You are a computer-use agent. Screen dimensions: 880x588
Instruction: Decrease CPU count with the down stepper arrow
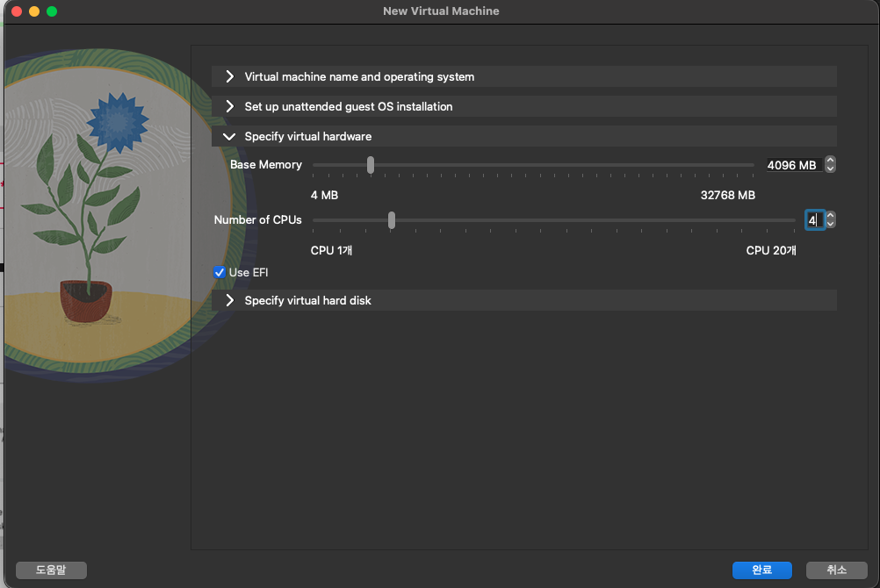(x=831, y=224)
